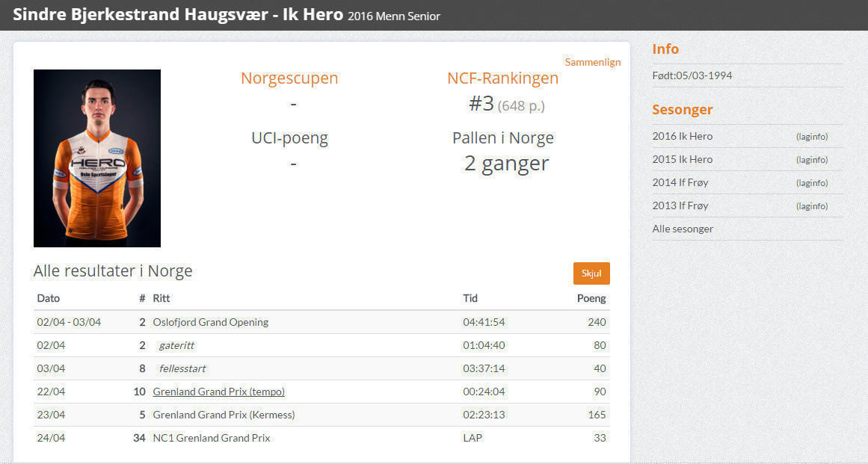Screen dimensions: 868x464
Task: Open Oslofjord Grand Opening race
Action: (x=210, y=322)
